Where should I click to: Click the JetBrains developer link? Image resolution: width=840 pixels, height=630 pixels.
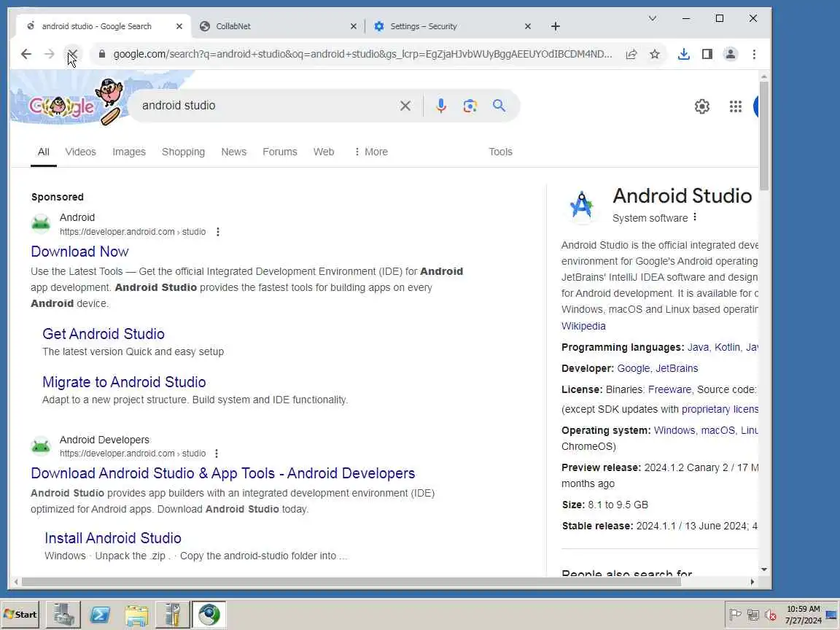pyautogui.click(x=677, y=368)
